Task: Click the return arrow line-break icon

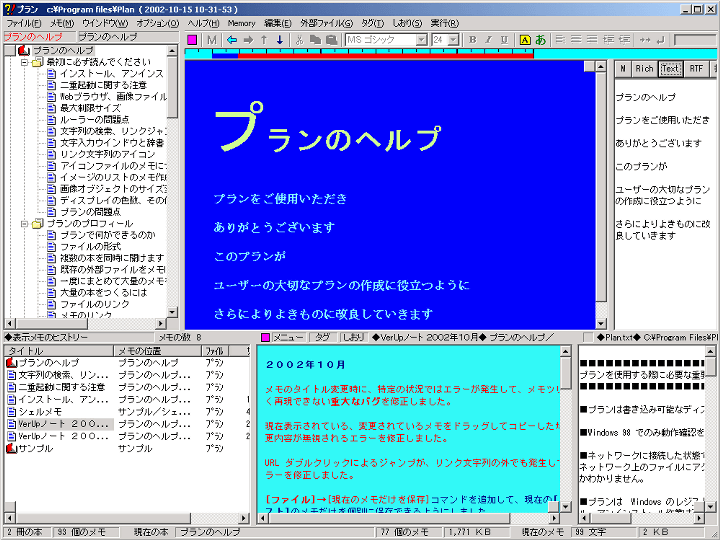Action: coord(660,40)
